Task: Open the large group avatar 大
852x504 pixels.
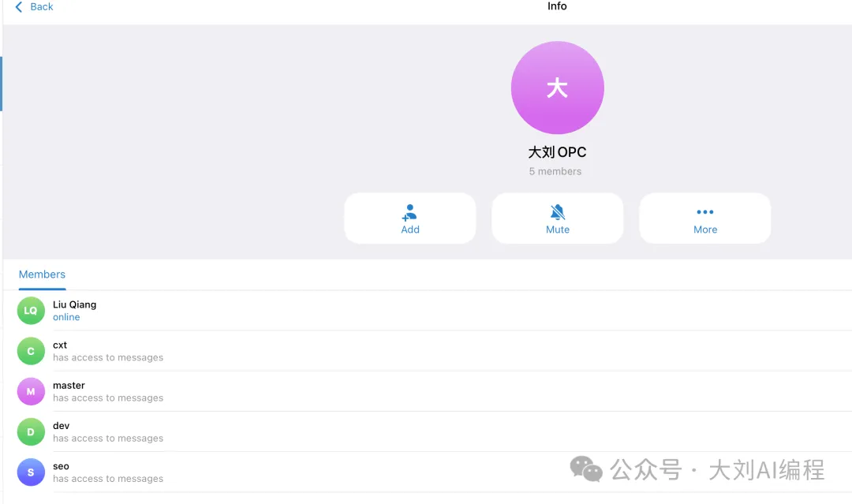Action: tap(558, 88)
